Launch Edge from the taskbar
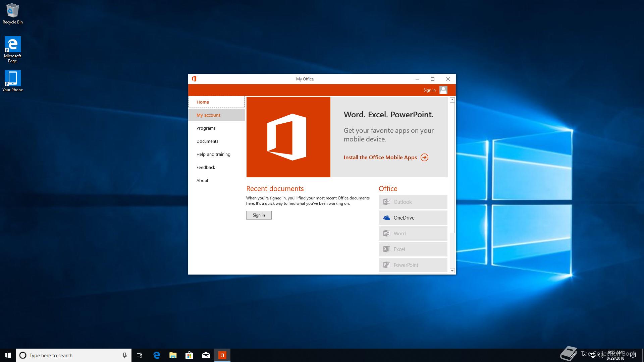The width and height of the screenshot is (644, 362). tap(157, 355)
